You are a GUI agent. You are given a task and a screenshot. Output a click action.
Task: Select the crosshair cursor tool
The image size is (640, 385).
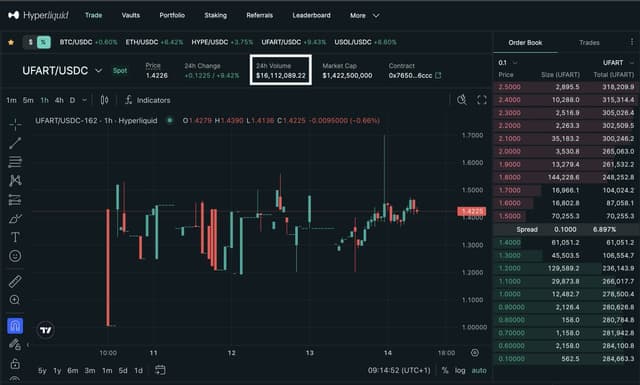click(15, 124)
